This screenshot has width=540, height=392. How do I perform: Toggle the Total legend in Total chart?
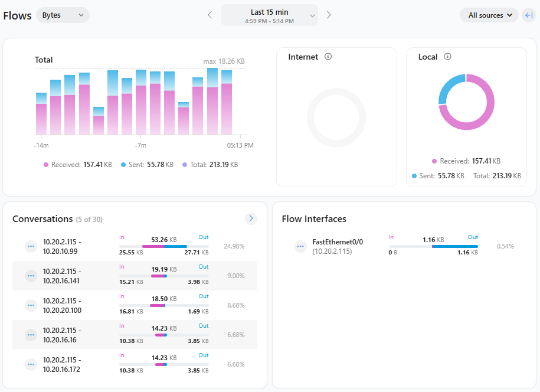tap(210, 165)
